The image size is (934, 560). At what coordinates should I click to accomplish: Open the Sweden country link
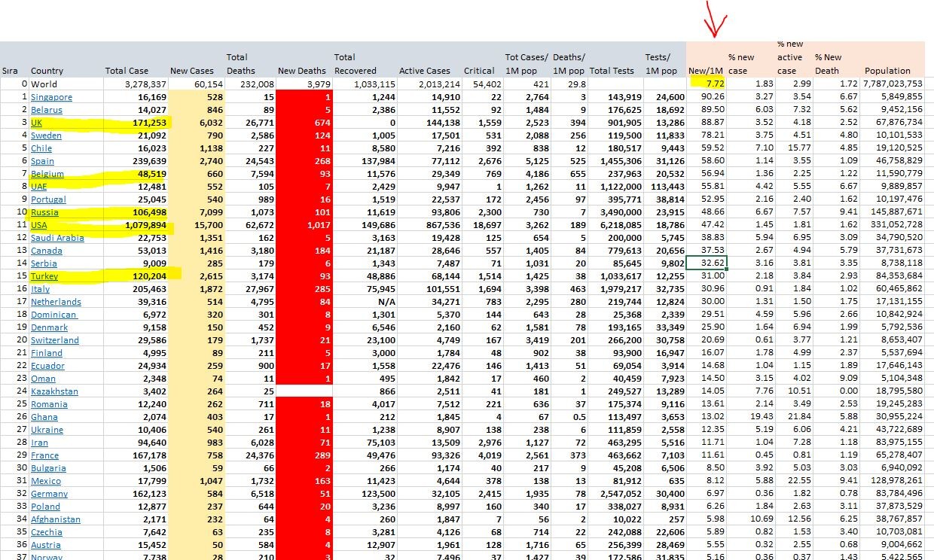46,135
